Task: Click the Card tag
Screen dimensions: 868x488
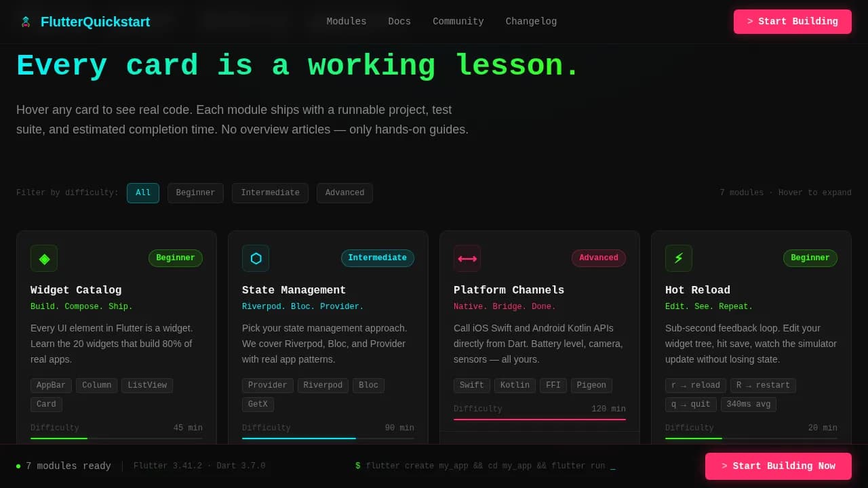Action: point(46,405)
